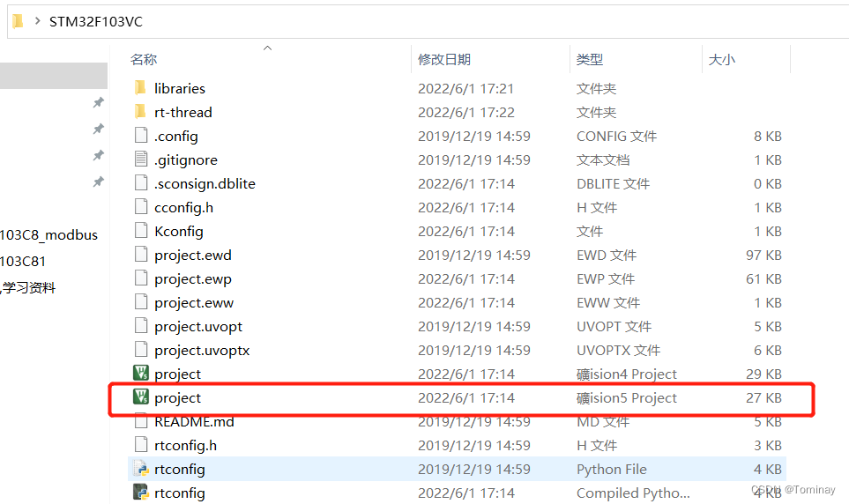Click the 61 KB size cell
The width and height of the screenshot is (849, 504).
(x=763, y=278)
